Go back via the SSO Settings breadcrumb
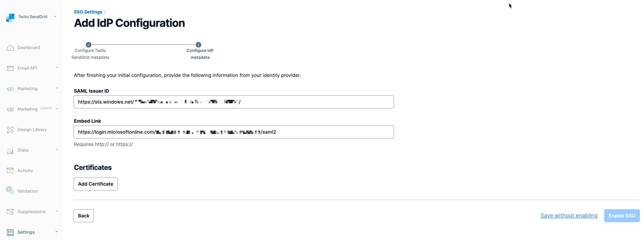Image resolution: width=644 pixels, height=240 pixels. click(88, 12)
